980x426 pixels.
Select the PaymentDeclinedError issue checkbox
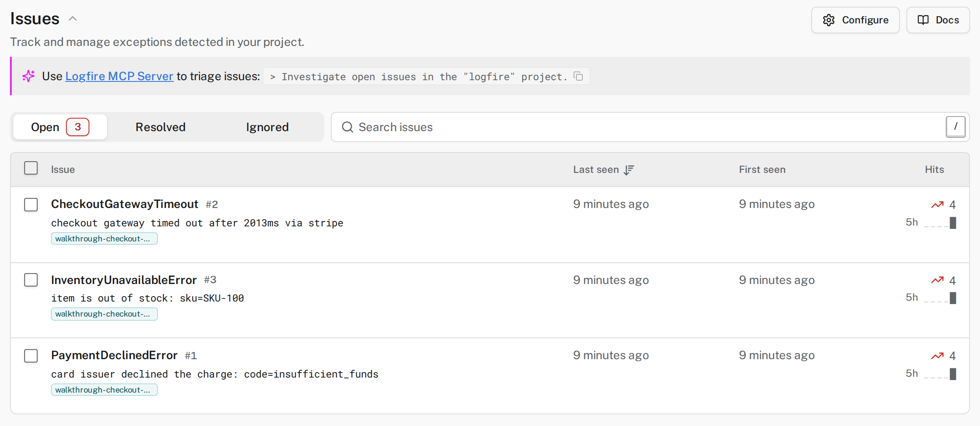[31, 356]
